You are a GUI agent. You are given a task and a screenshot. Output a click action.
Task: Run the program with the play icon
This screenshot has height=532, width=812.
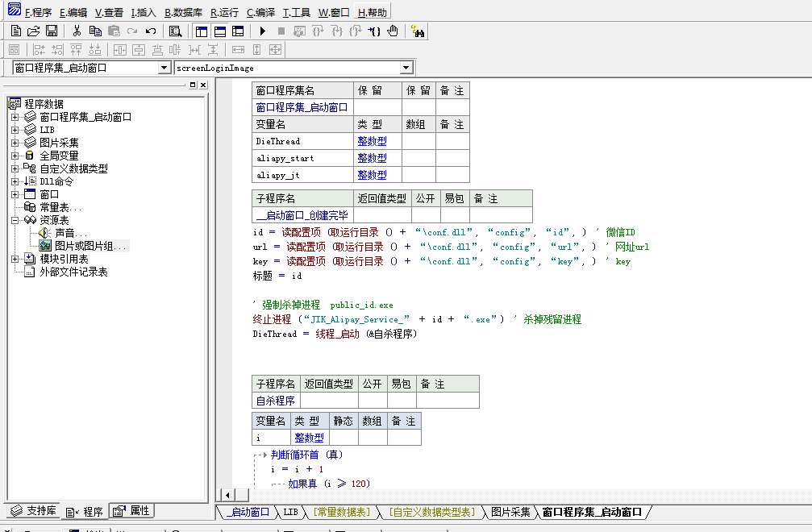click(x=262, y=31)
